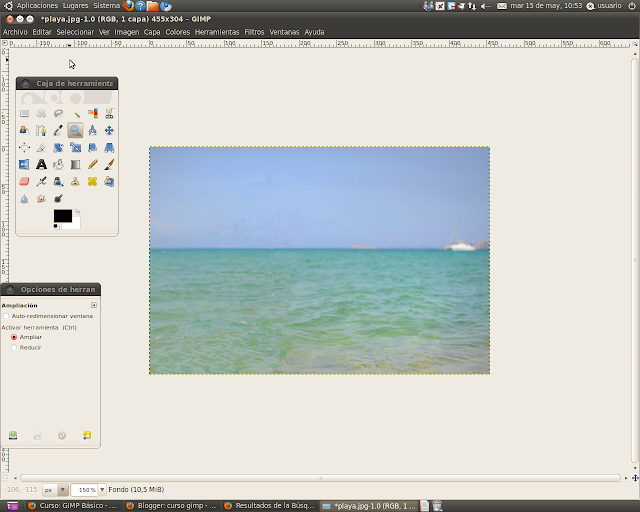Click the black foreground color swatch
Viewport: 640px width, 512px height.
click(63, 216)
